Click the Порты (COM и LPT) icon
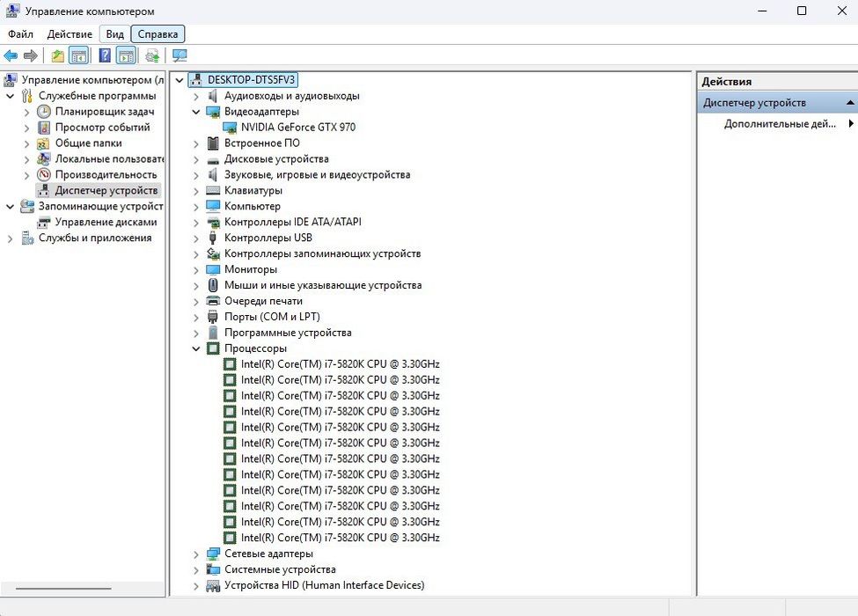 click(213, 317)
